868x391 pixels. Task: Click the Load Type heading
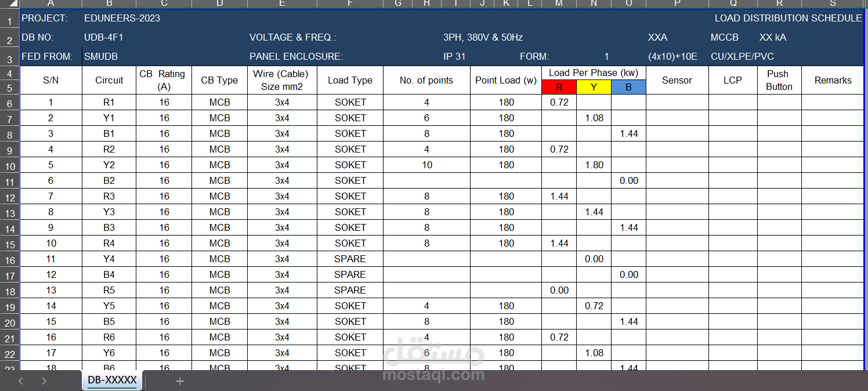[350, 80]
